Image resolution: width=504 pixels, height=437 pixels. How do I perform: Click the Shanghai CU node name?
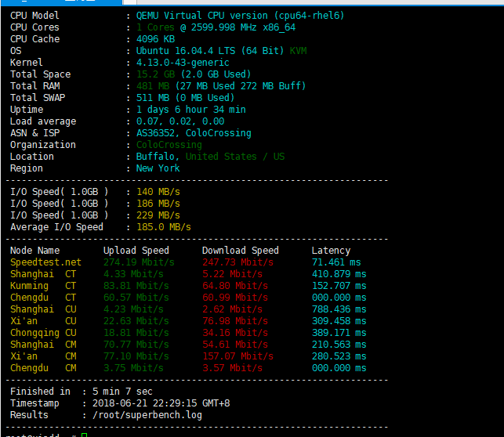click(43, 309)
